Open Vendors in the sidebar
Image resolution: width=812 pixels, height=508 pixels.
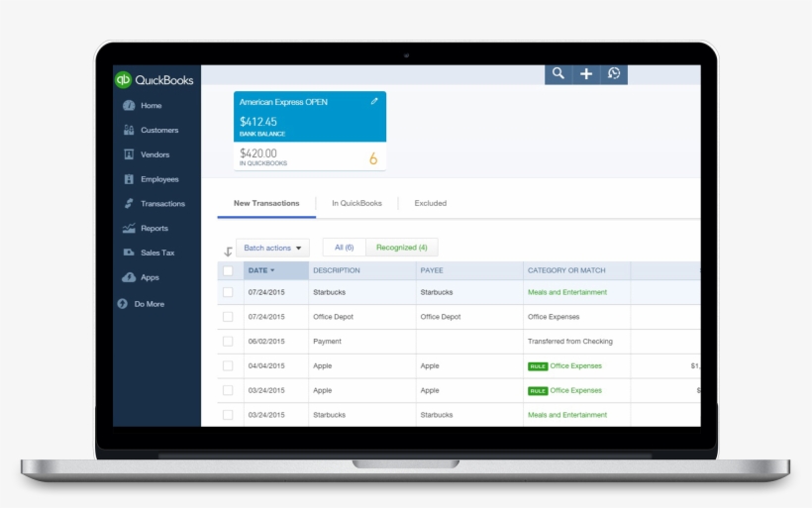(x=154, y=154)
